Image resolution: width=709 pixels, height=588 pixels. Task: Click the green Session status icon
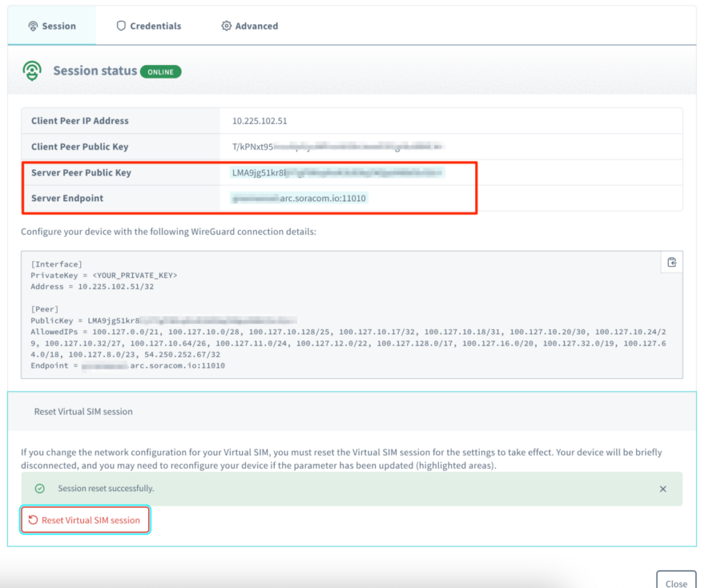(32, 71)
